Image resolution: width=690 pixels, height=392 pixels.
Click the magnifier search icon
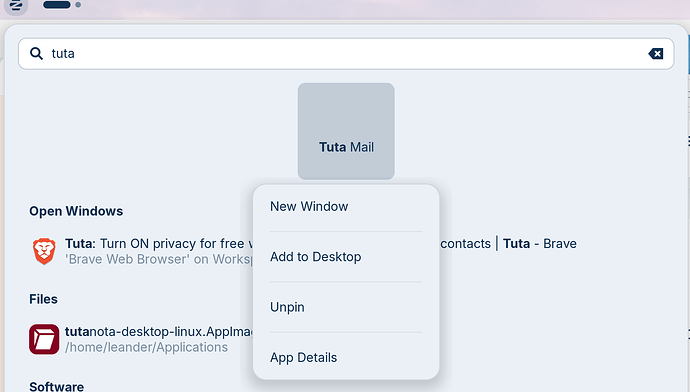pos(37,54)
